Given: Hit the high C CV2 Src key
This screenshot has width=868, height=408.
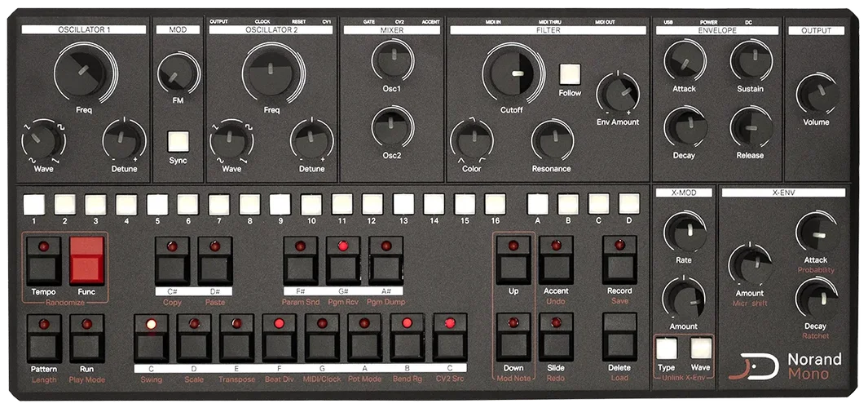Looking at the screenshot, I should click(x=450, y=338).
